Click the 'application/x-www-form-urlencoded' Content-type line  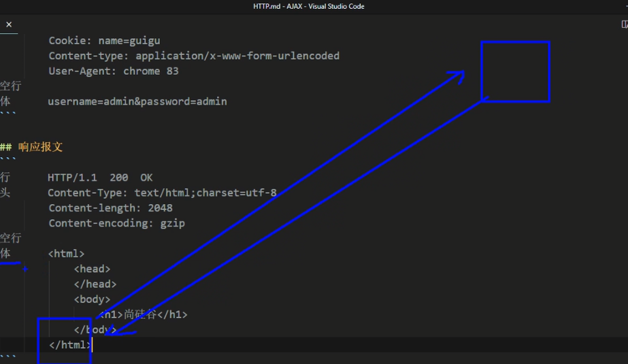click(x=194, y=56)
